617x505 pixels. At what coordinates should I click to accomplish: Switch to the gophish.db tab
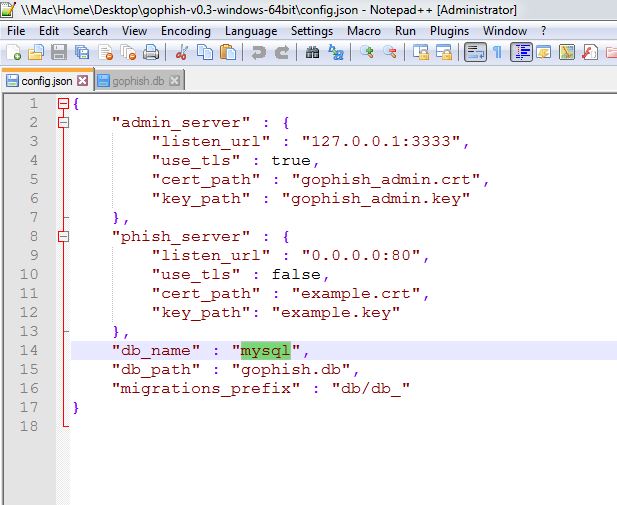coord(138,81)
